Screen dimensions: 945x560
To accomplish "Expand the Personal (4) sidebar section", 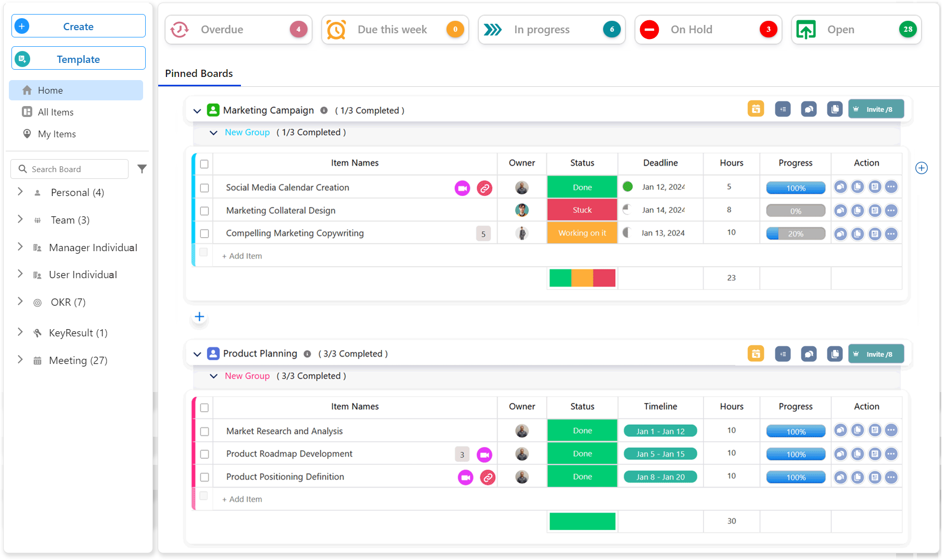I will click(x=20, y=192).
